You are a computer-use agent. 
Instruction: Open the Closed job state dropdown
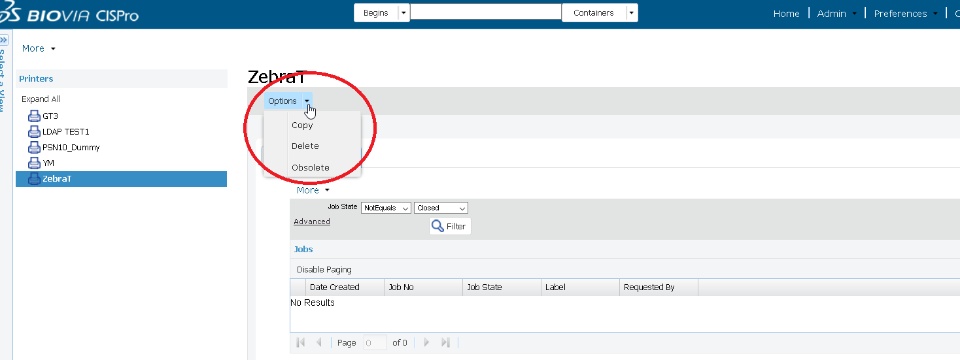tap(441, 208)
